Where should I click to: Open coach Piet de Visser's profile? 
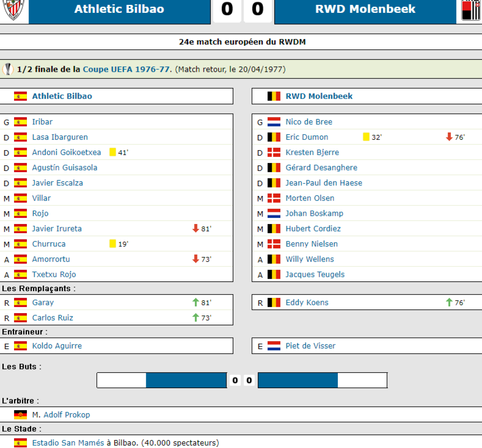click(310, 346)
